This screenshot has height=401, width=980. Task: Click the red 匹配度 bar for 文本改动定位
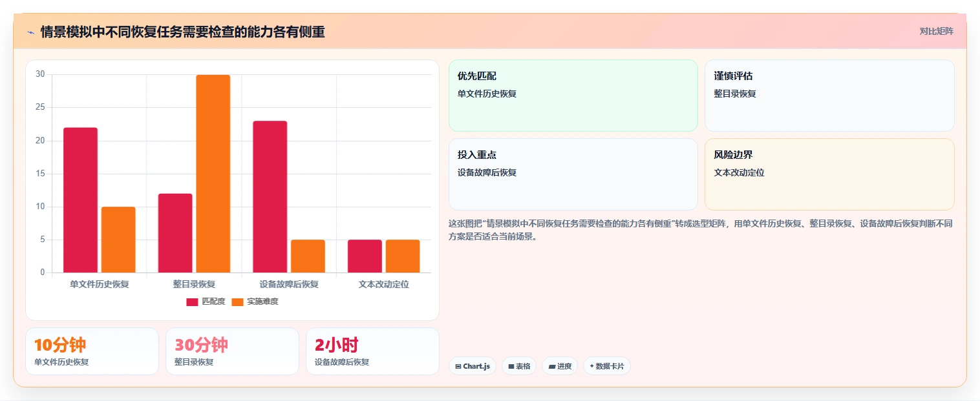click(x=365, y=256)
